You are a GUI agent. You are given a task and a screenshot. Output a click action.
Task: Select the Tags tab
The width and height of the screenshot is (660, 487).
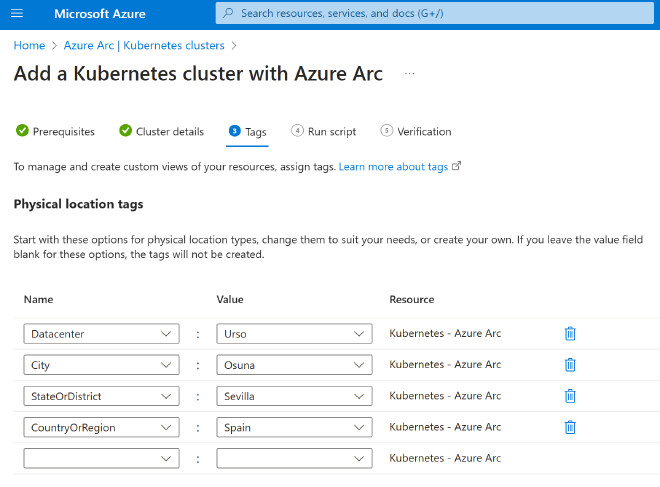coord(247,132)
